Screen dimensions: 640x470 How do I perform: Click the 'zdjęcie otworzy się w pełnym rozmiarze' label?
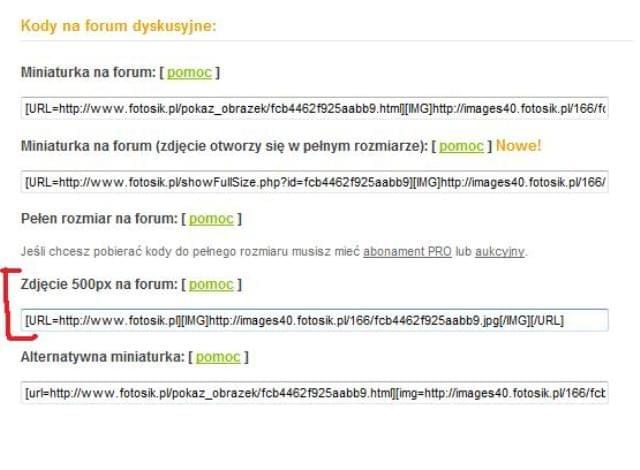(x=292, y=146)
